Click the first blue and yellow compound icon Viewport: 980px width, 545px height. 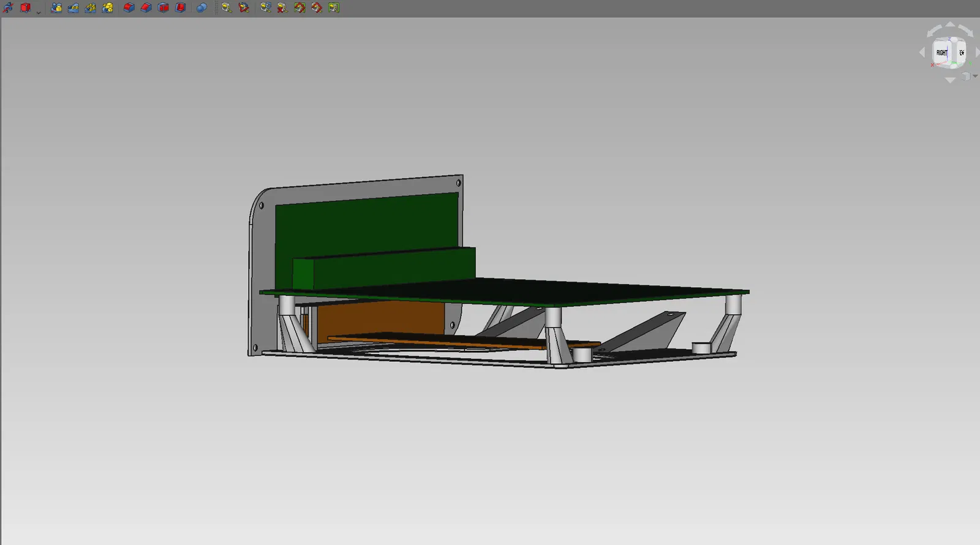(x=56, y=8)
